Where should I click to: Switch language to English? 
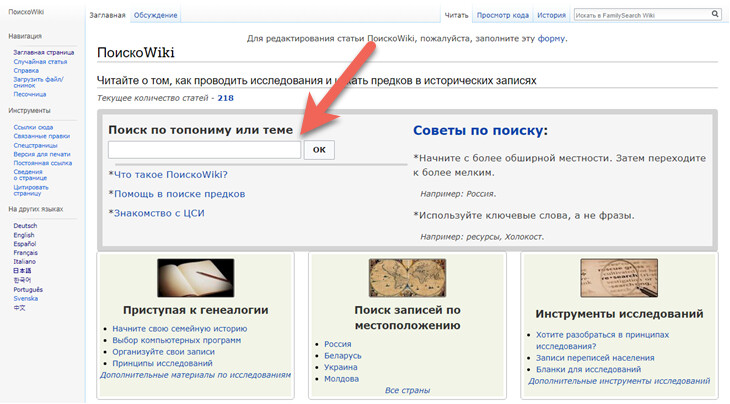click(x=24, y=235)
